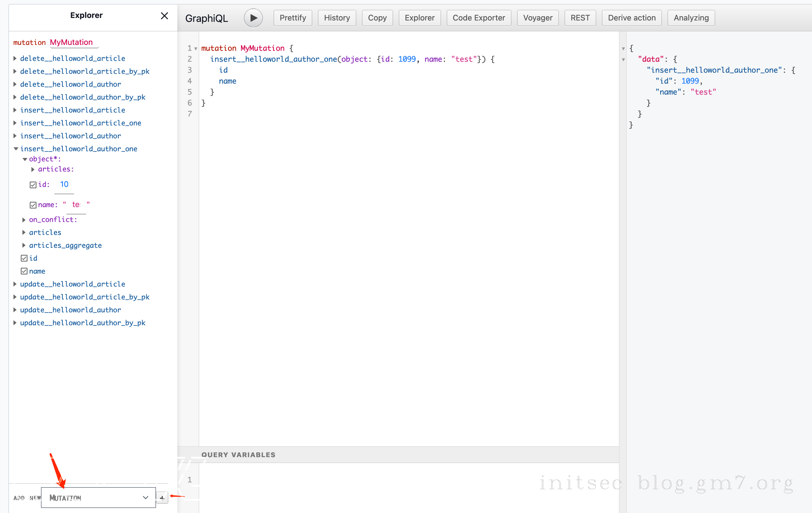Untick the name return field checkbox
812x513 pixels.
(x=24, y=271)
